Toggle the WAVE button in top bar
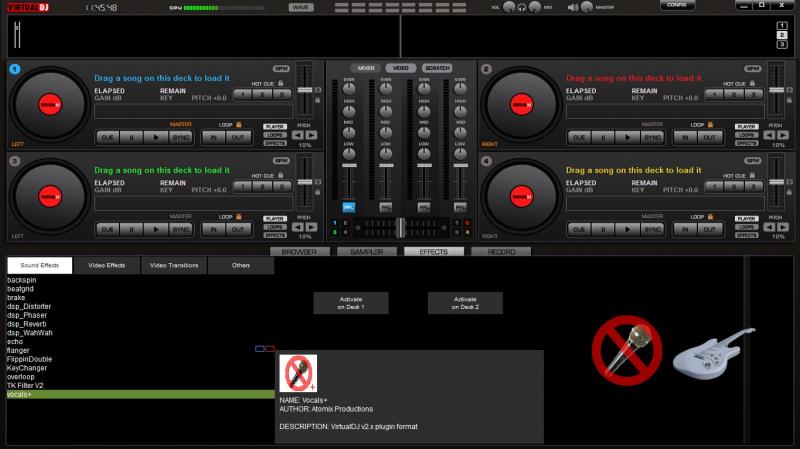The height and width of the screenshot is (449, 800). pyautogui.click(x=301, y=7)
